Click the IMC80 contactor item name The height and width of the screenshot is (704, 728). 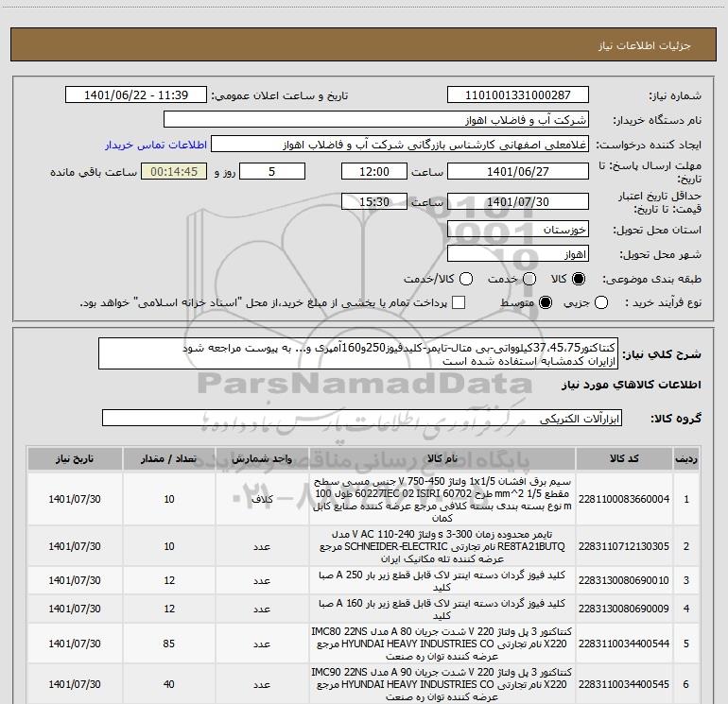coord(442,644)
